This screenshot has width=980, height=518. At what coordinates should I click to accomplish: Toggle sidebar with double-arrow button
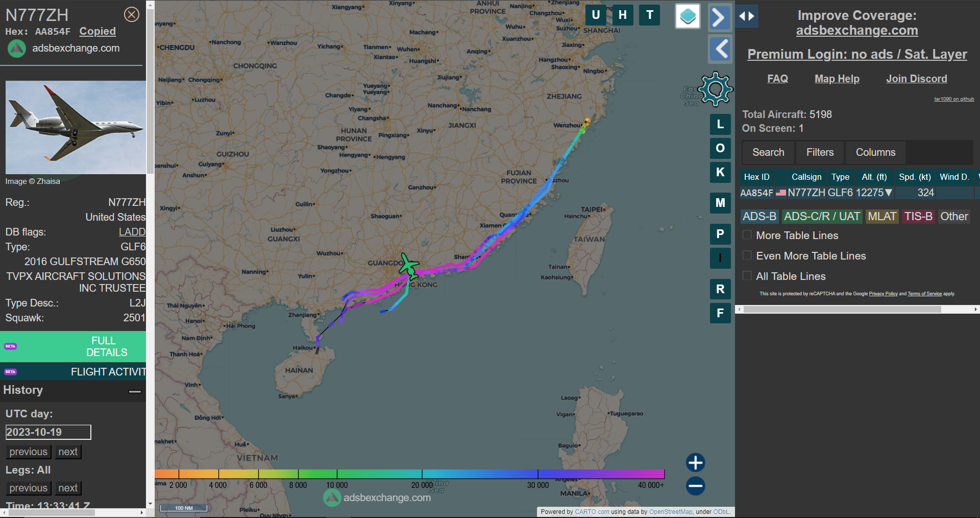coord(747,16)
